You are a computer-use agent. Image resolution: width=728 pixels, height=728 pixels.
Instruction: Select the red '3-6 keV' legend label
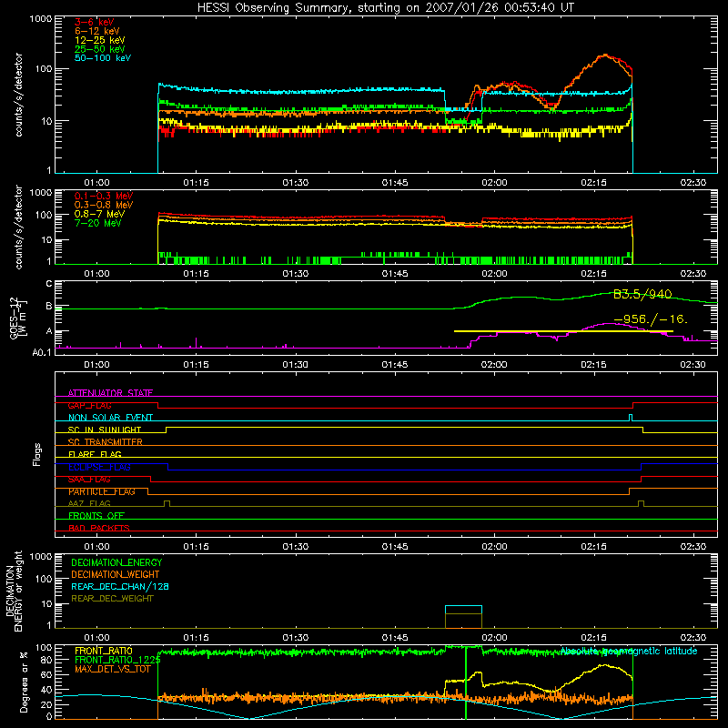pos(94,22)
